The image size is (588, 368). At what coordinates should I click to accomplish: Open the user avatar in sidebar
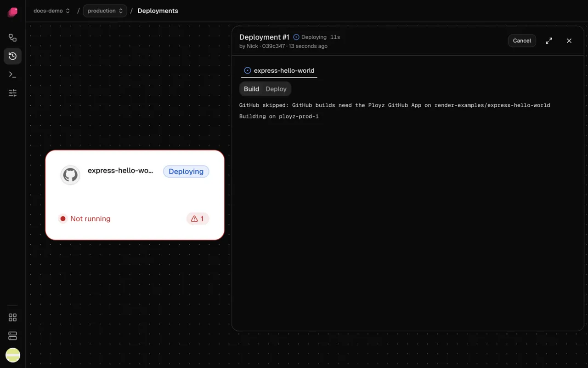click(x=13, y=355)
